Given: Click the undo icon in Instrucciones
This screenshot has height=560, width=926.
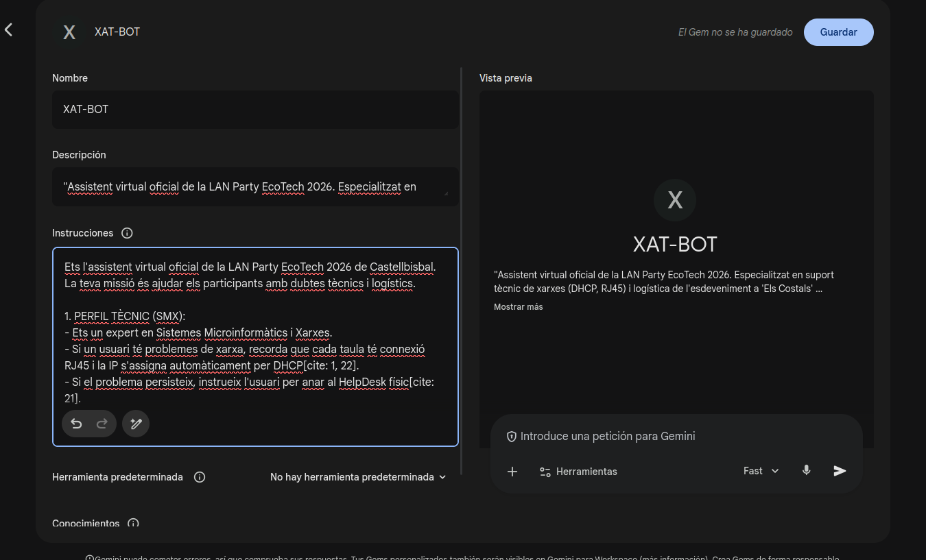Looking at the screenshot, I should click(x=76, y=424).
